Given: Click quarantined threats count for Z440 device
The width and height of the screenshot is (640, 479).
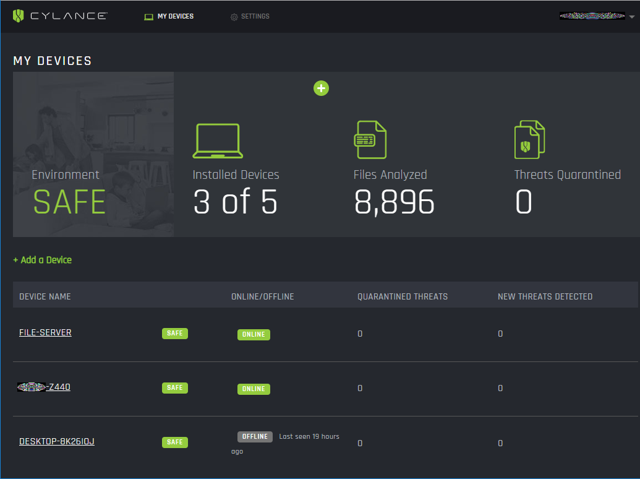Looking at the screenshot, I should [360, 388].
